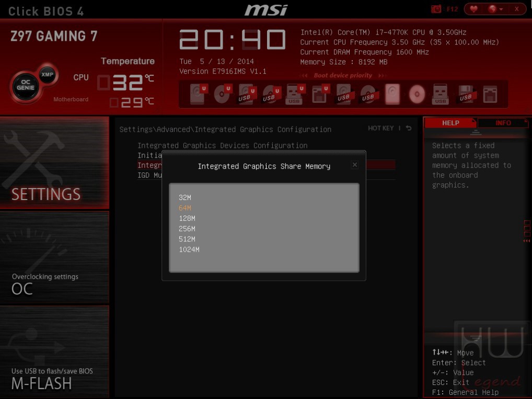Click the Integrated Graphics Configuration breadcrumb path
The image size is (532, 399).
225,130
